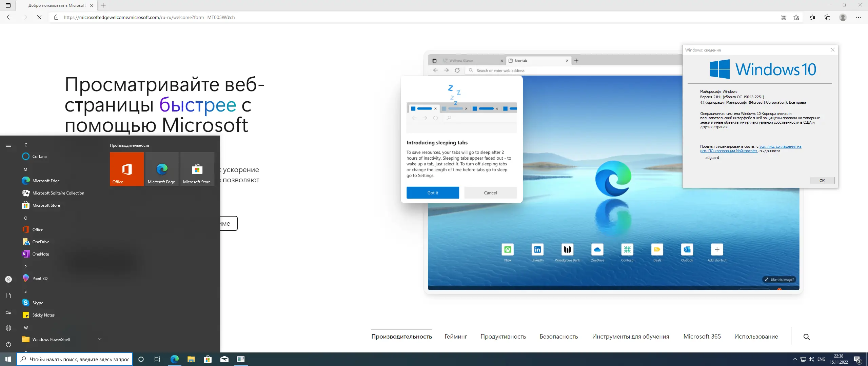This screenshot has width=868, height=366.
Task: Add this page to favorites
Action: [796, 17]
